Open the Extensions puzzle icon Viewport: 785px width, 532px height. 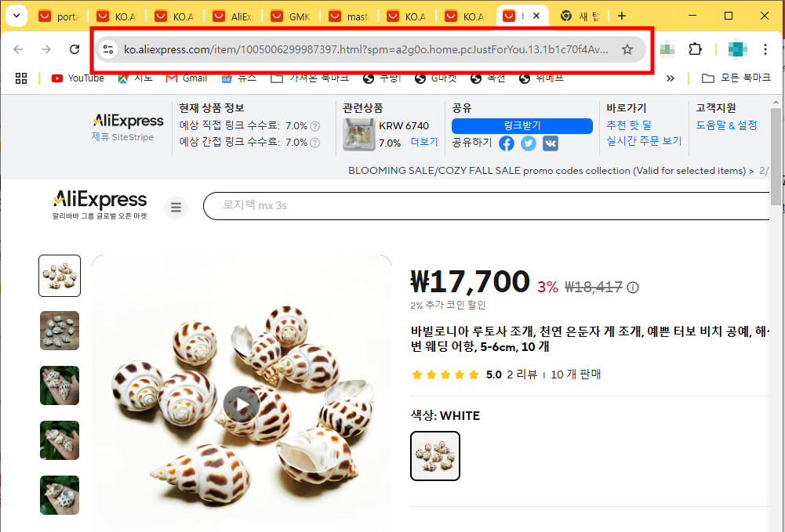click(695, 49)
